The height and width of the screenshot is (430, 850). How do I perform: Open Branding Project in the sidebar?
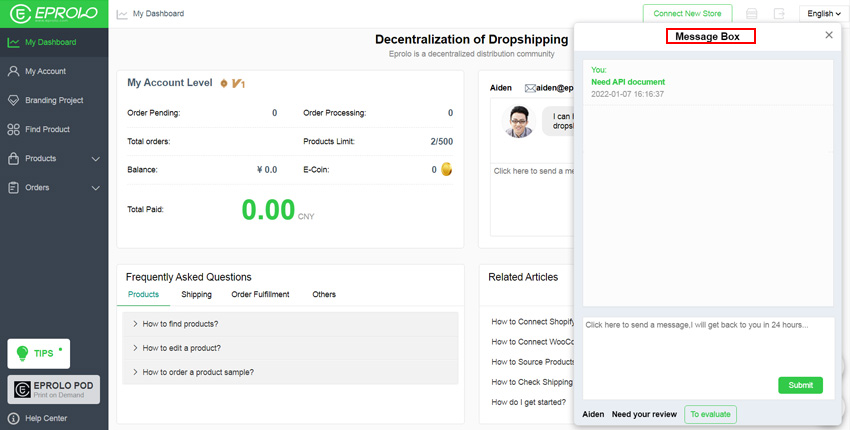(54, 100)
